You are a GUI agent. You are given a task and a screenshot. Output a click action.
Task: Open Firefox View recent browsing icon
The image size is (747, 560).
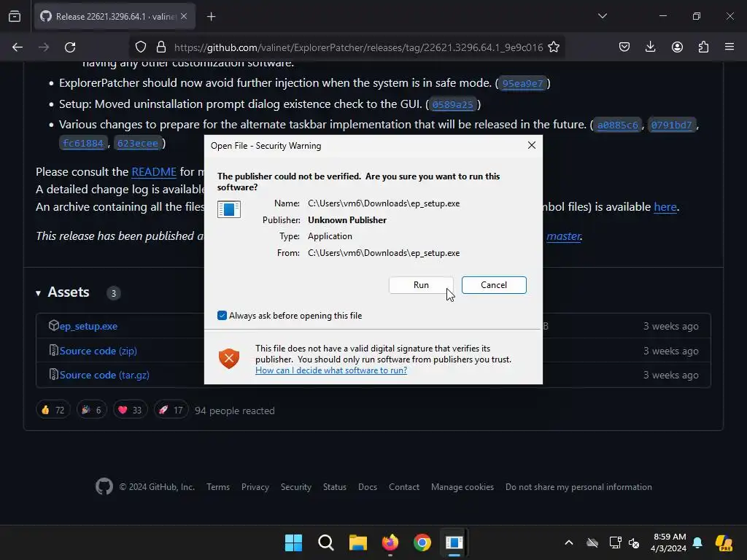pyautogui.click(x=15, y=16)
